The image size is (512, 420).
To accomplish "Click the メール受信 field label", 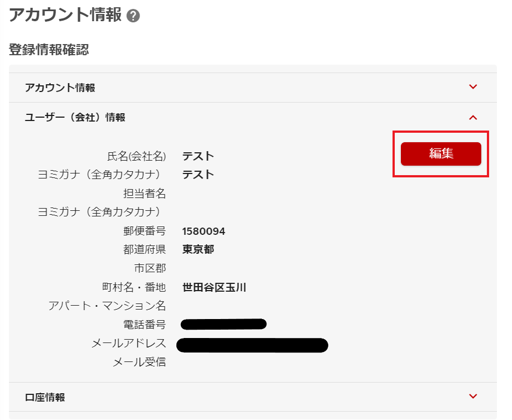I will [140, 362].
